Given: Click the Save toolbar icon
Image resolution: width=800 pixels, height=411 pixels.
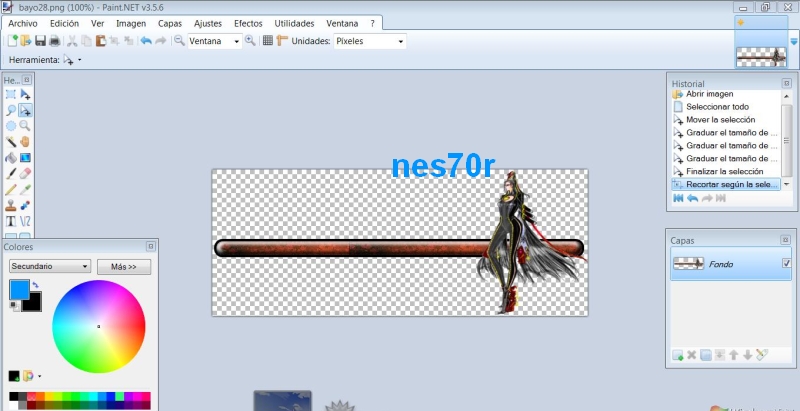Looking at the screenshot, I should [x=40, y=41].
